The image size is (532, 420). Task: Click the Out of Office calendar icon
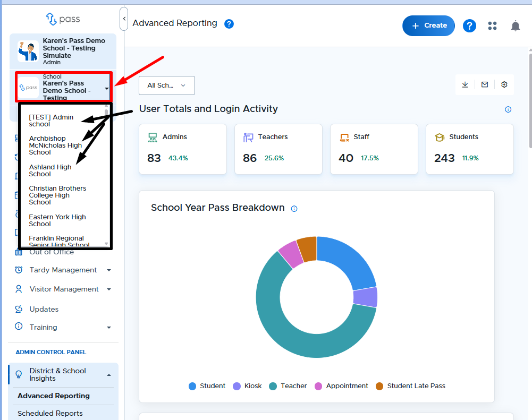point(19,252)
